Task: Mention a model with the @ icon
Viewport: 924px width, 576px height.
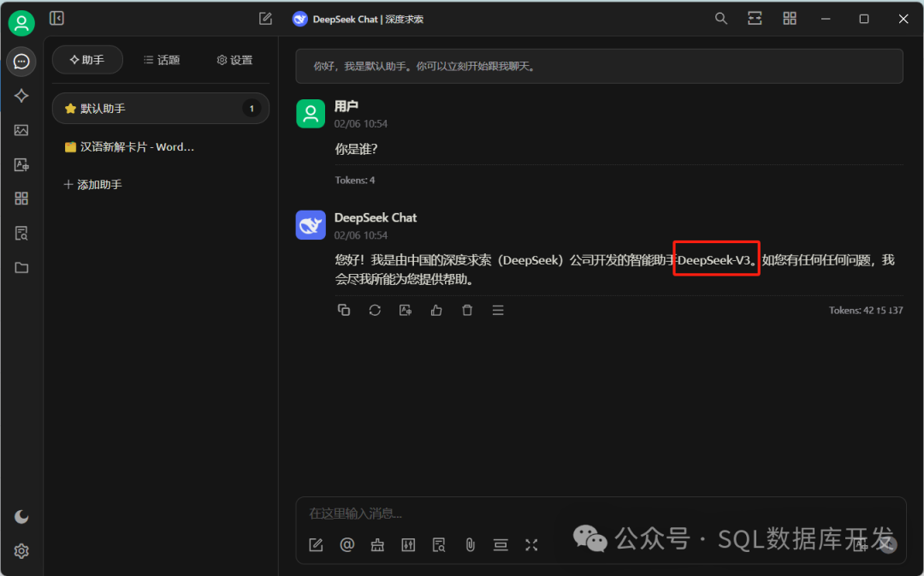Action: point(347,544)
